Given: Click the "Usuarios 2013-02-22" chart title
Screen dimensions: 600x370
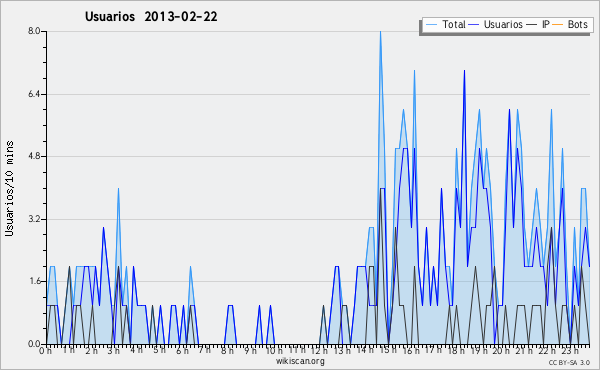Looking at the screenshot, I should 151,16.
